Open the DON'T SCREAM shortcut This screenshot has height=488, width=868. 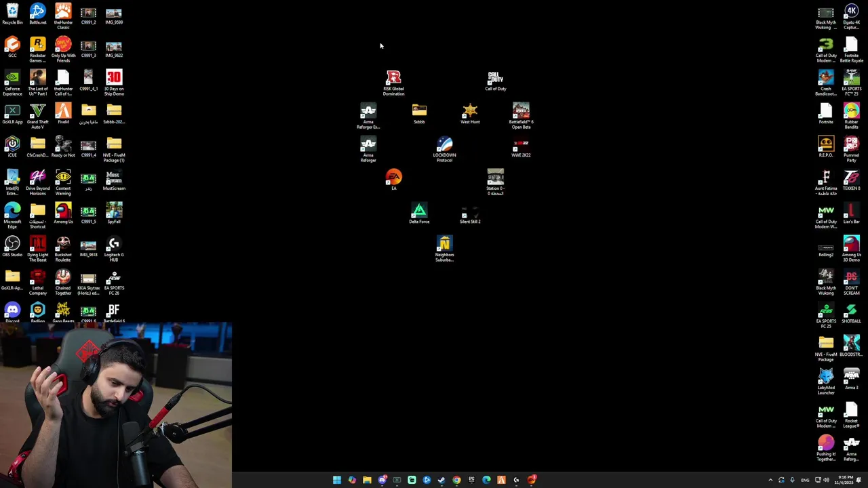[x=851, y=282]
